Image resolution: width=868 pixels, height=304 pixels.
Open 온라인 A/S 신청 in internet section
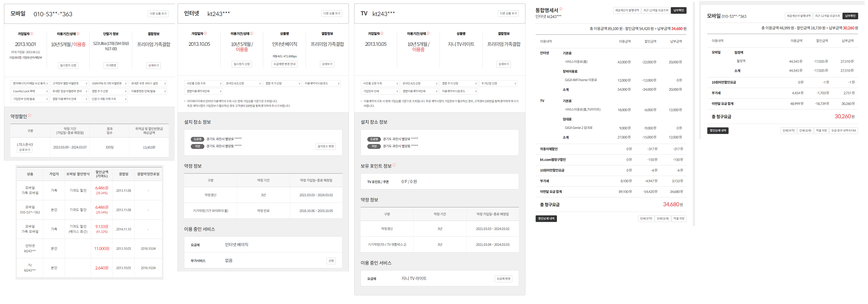tap(242, 84)
